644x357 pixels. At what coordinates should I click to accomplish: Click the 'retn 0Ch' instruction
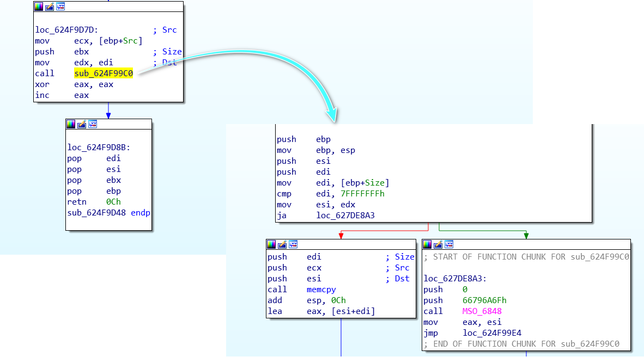pos(94,202)
